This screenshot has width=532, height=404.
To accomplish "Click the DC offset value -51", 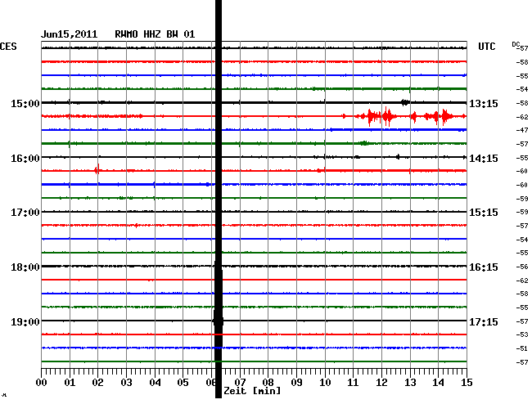I will tap(522, 348).
